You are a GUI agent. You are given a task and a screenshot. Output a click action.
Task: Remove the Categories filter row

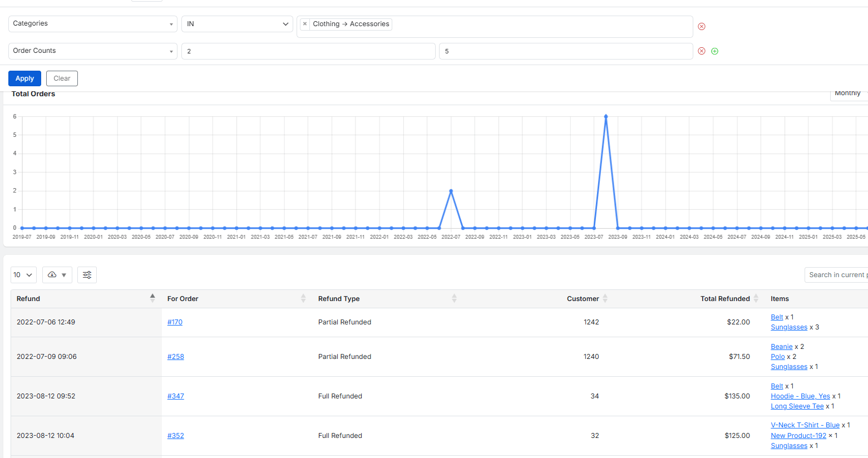tap(702, 26)
